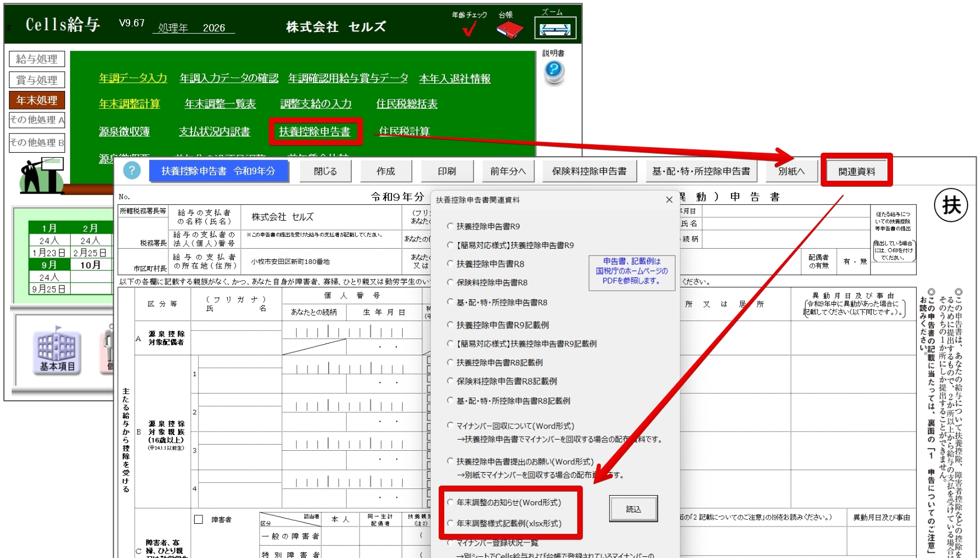Click the 閉じる button
The height and width of the screenshot is (558, 980).
point(325,171)
